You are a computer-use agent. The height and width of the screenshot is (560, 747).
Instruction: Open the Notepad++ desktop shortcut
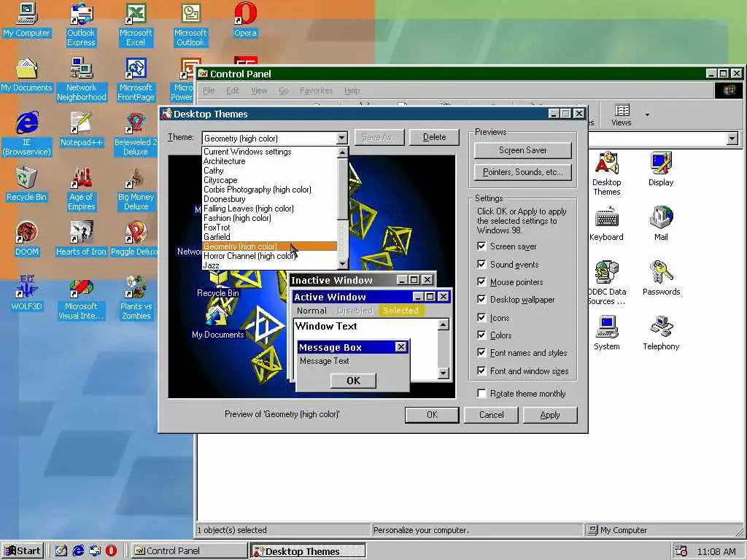tap(81, 130)
